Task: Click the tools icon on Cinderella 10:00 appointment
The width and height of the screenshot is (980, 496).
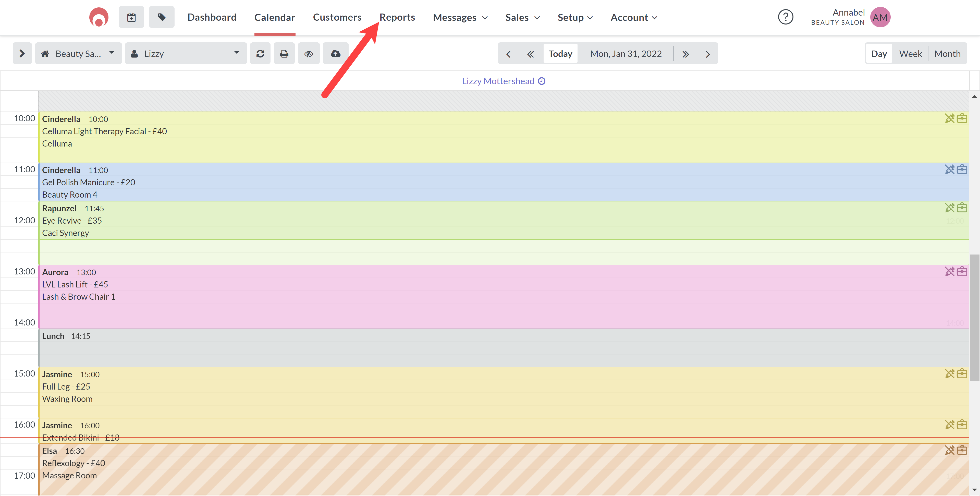Action: pyautogui.click(x=950, y=118)
